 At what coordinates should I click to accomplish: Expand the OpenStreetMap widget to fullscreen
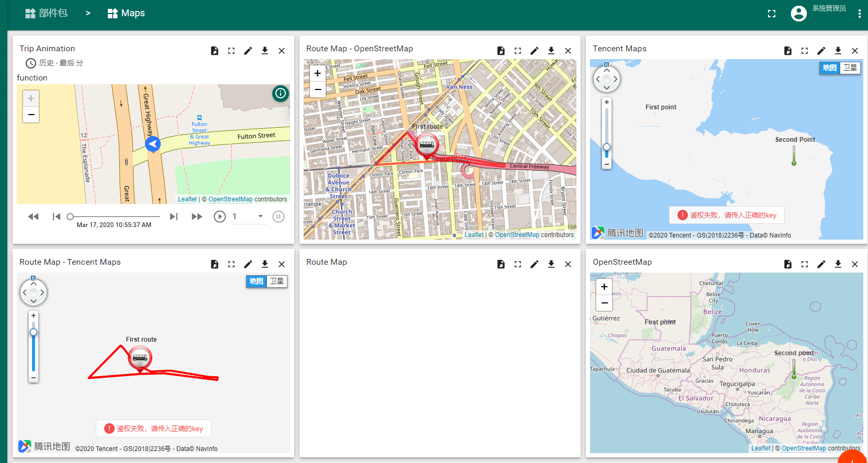tap(805, 264)
